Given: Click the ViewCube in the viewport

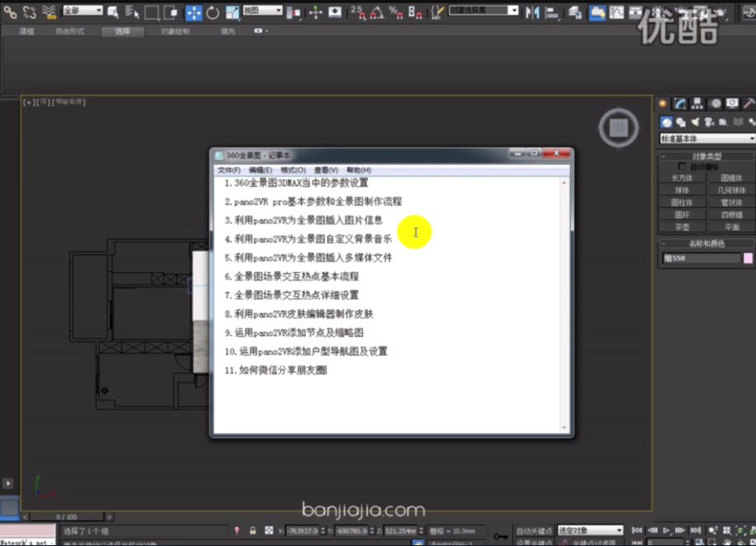Looking at the screenshot, I should [618, 128].
